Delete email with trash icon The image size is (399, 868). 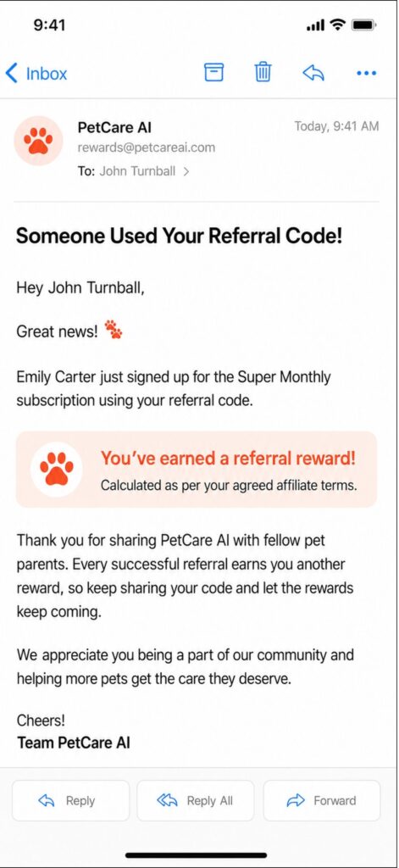(x=263, y=73)
